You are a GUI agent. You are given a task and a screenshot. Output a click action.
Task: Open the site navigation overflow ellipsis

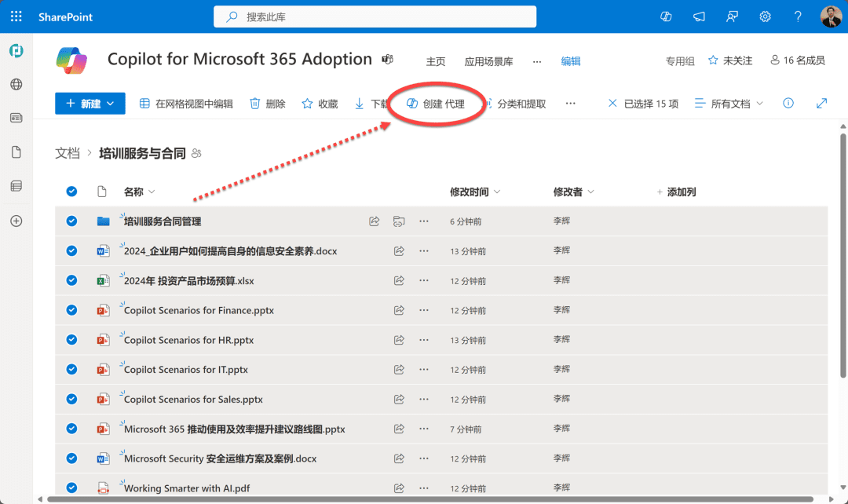pos(536,61)
